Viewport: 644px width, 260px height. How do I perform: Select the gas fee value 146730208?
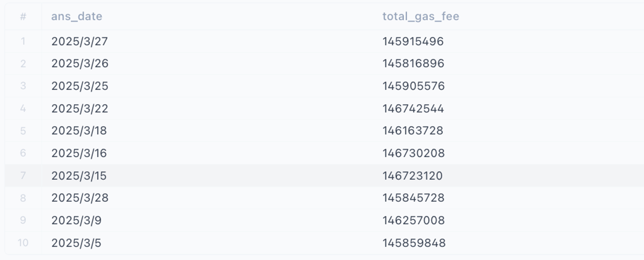(x=414, y=153)
